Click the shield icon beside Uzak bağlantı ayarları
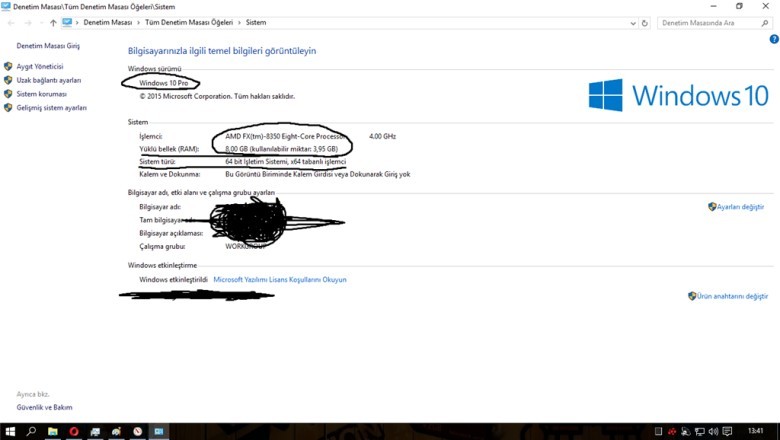This screenshot has height=440, width=780. pos(8,80)
